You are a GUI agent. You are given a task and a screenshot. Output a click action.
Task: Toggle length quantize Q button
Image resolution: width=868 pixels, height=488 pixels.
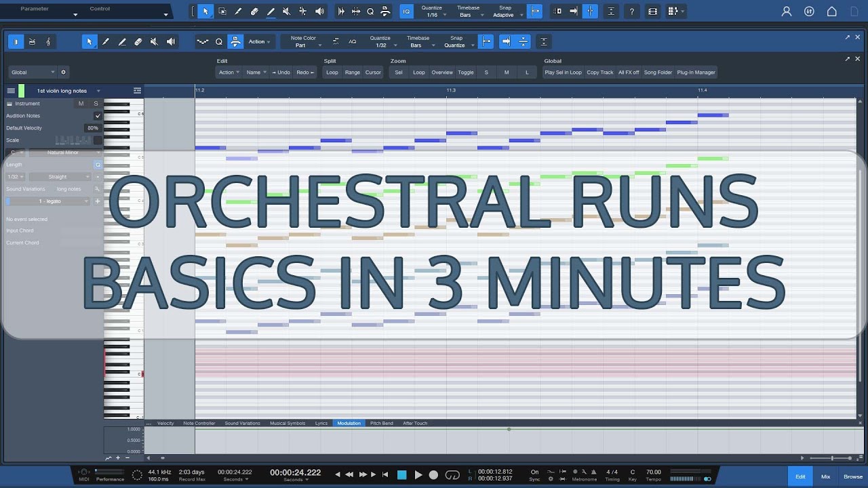pyautogui.click(x=98, y=165)
